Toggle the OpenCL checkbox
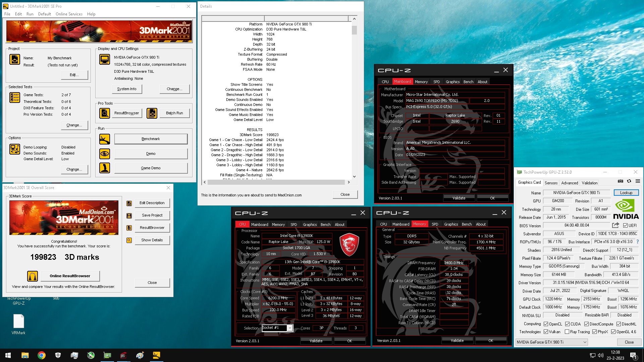The width and height of the screenshot is (644, 362). [546, 324]
